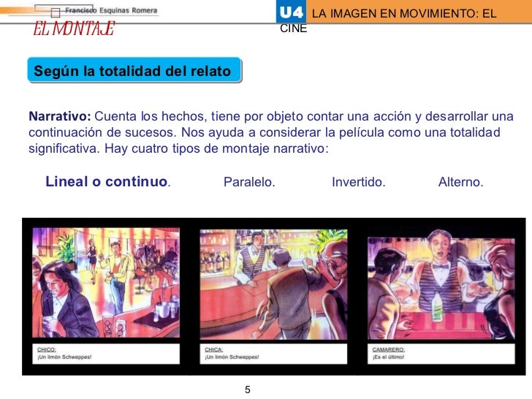This screenshot has width=532, height=399.
Task: Select the 'Invertido.' montage type
Action: pos(359,182)
